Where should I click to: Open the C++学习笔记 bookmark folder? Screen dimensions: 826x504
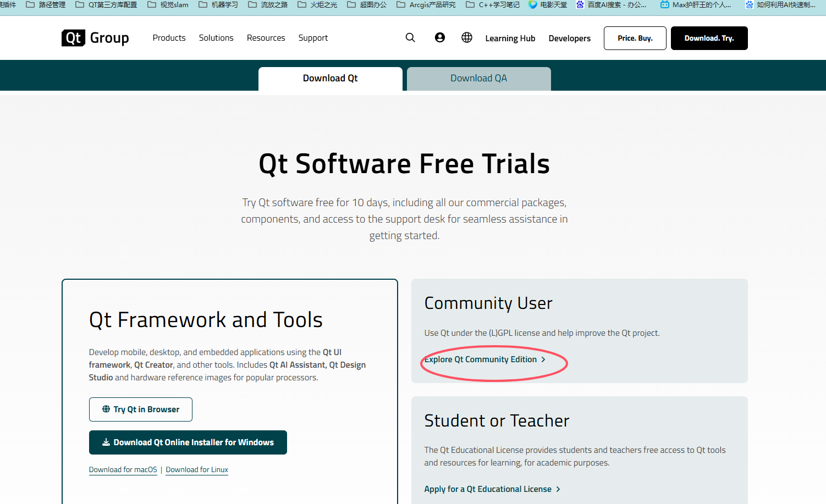coord(493,4)
